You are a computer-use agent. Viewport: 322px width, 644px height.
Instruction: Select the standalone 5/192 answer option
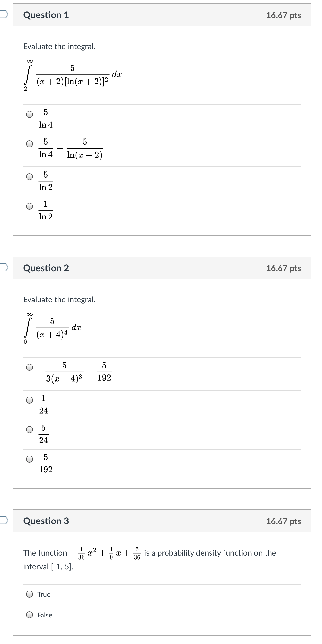click(x=29, y=459)
